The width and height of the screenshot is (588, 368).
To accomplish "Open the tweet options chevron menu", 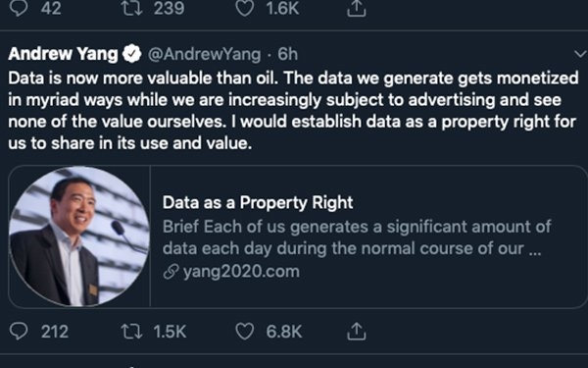I will click(580, 54).
